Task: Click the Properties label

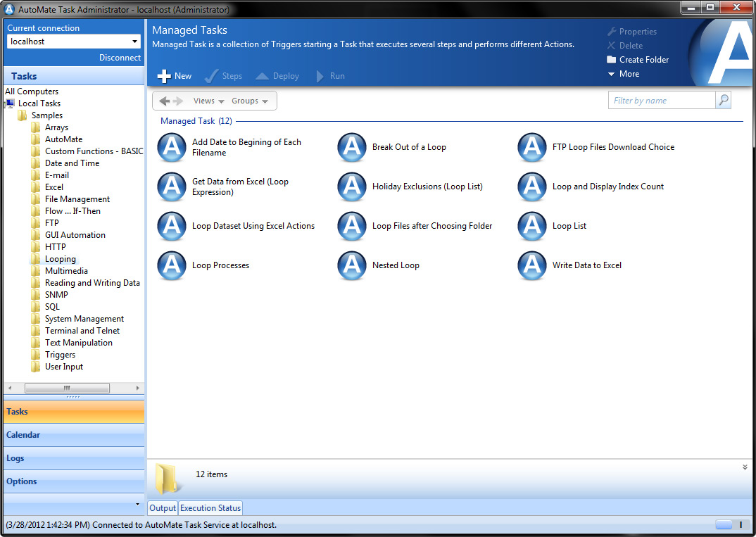Action: click(638, 32)
